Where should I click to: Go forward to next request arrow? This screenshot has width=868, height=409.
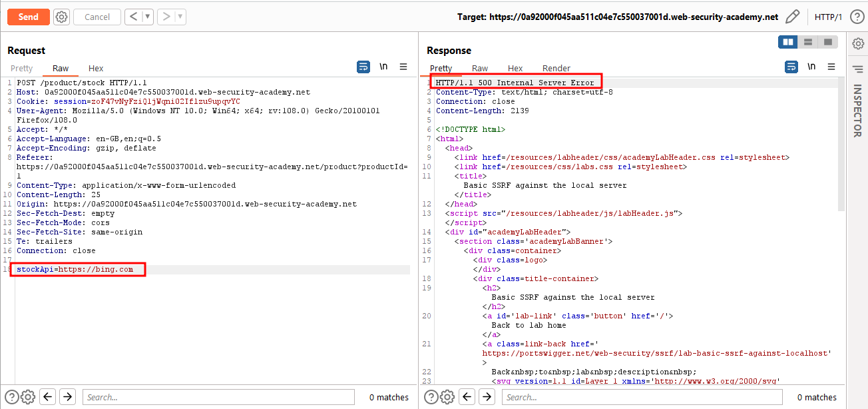point(166,17)
